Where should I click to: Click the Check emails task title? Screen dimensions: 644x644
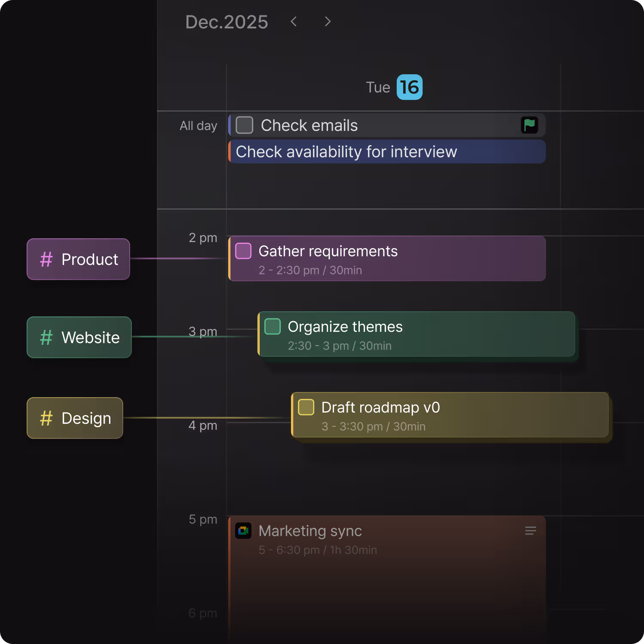point(309,125)
